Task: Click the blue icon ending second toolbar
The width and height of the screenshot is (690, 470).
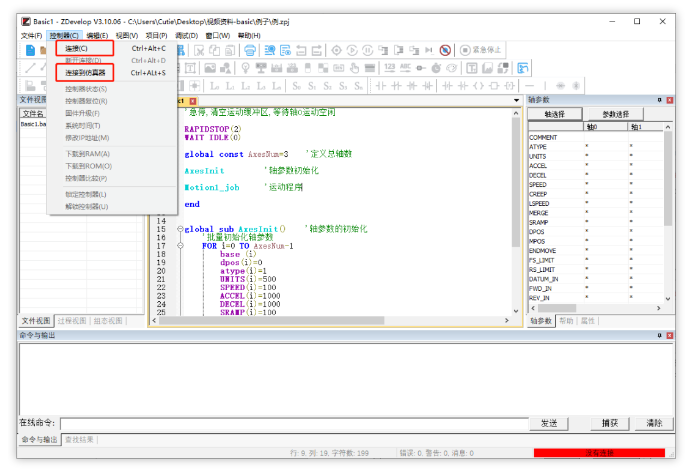Action: 523,68
